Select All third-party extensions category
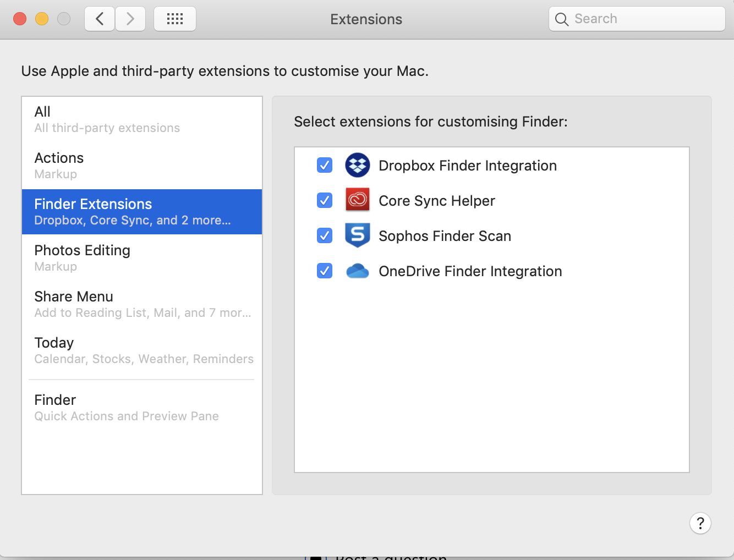Screen dimensions: 734x560 142,119
